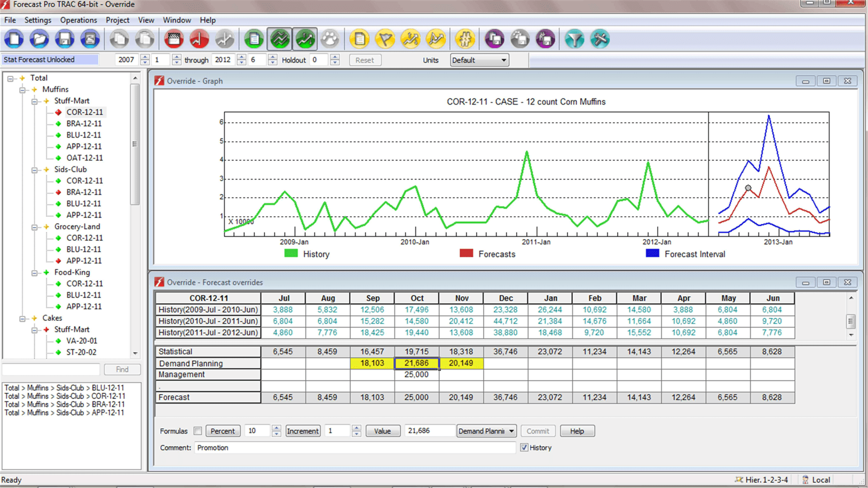
Task: Toggle the green override view icon
Action: [x=305, y=39]
